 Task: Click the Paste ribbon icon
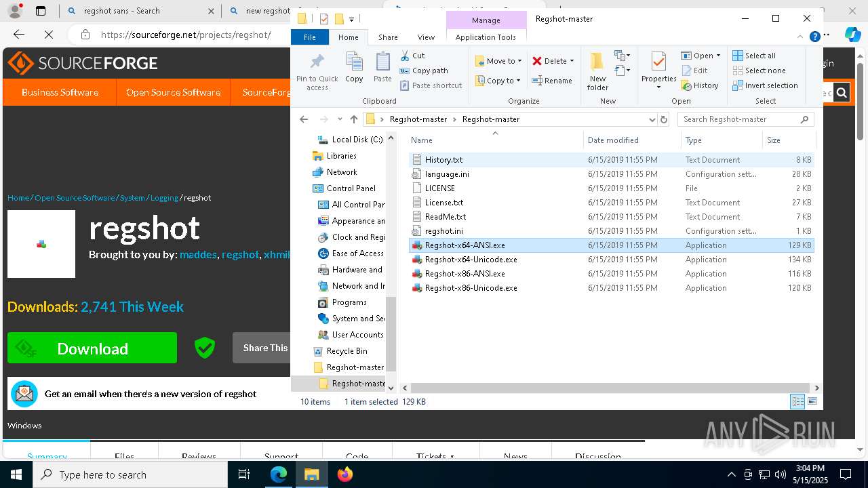click(382, 68)
